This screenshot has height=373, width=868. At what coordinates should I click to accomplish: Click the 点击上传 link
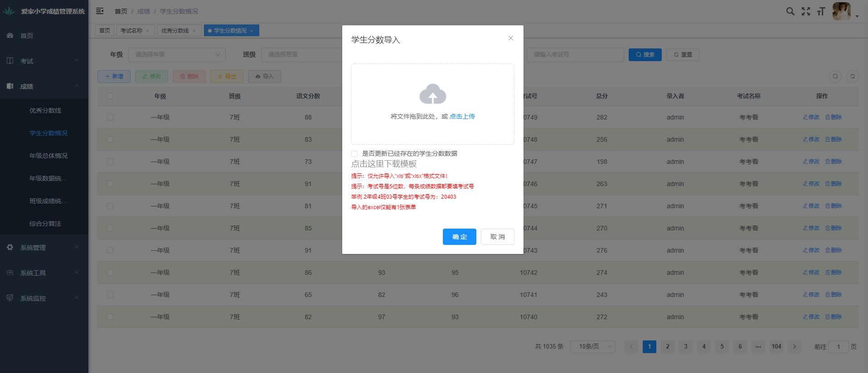click(x=462, y=116)
